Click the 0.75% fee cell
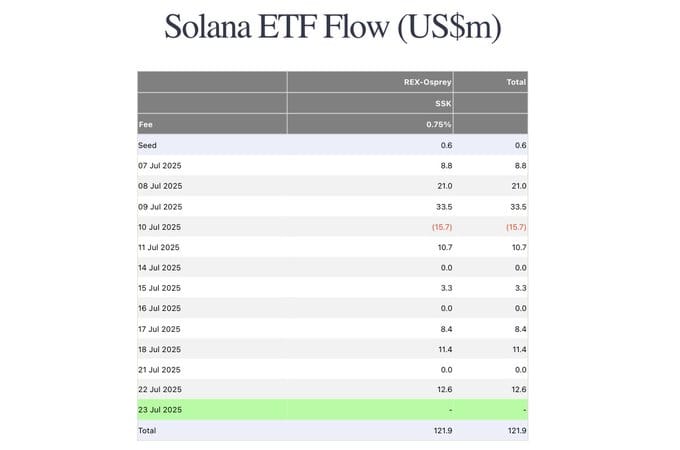The height and width of the screenshot is (450, 680). point(438,124)
